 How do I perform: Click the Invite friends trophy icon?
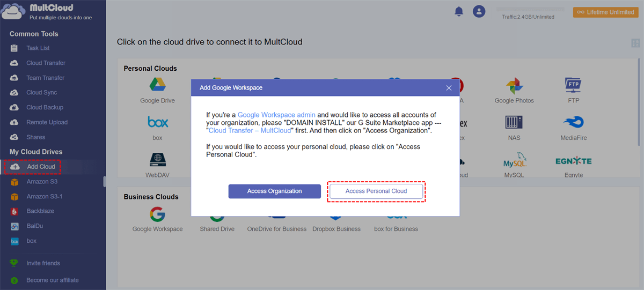click(14, 263)
